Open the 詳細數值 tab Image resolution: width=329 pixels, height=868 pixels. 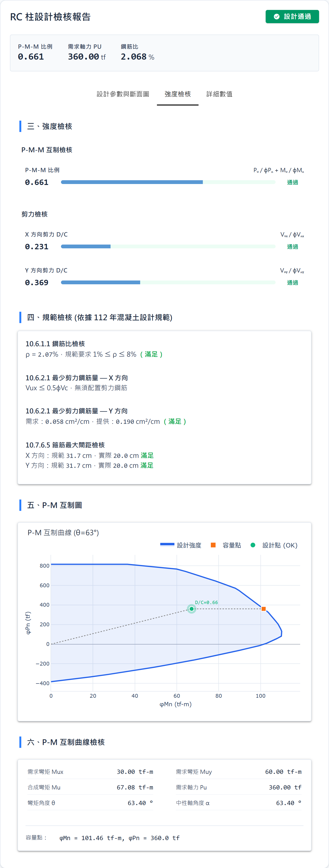coord(220,94)
